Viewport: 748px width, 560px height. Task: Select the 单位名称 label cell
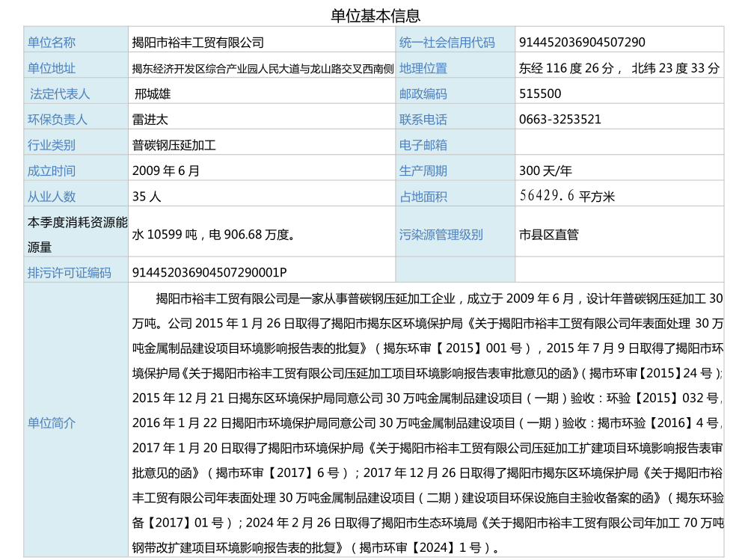point(76,40)
